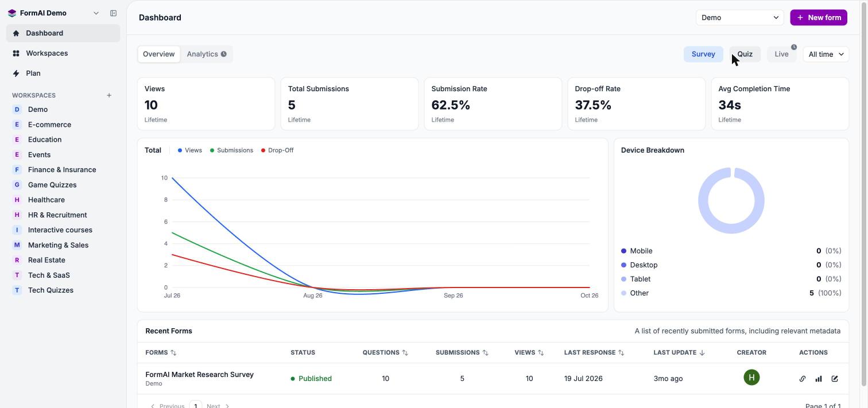The height and width of the screenshot is (408, 868).
Task: Copy link for Market Research Survey
Action: [803, 379]
